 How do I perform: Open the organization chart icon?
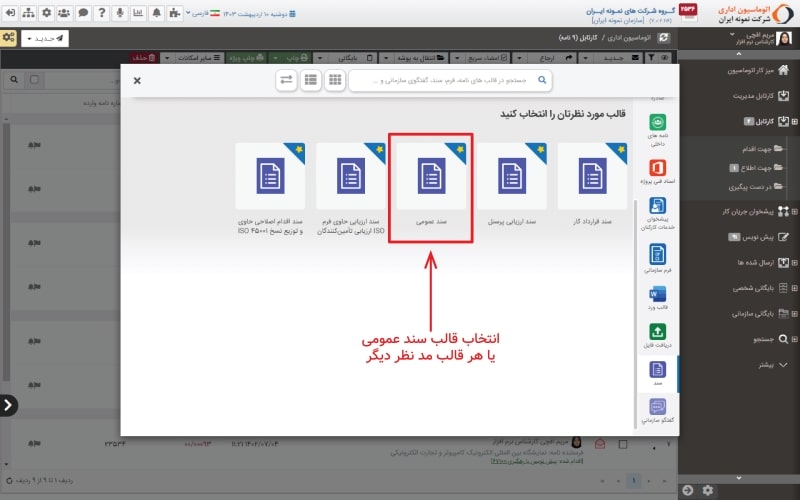[29, 13]
